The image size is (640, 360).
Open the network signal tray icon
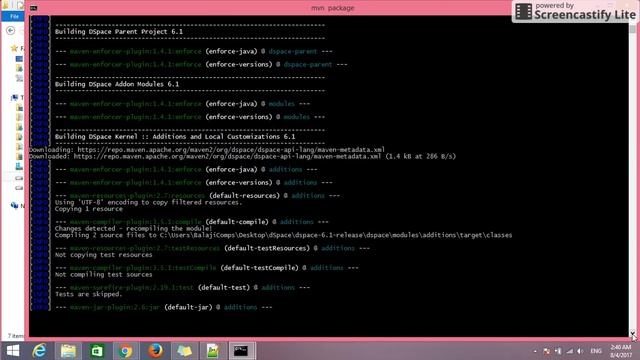coord(569,351)
